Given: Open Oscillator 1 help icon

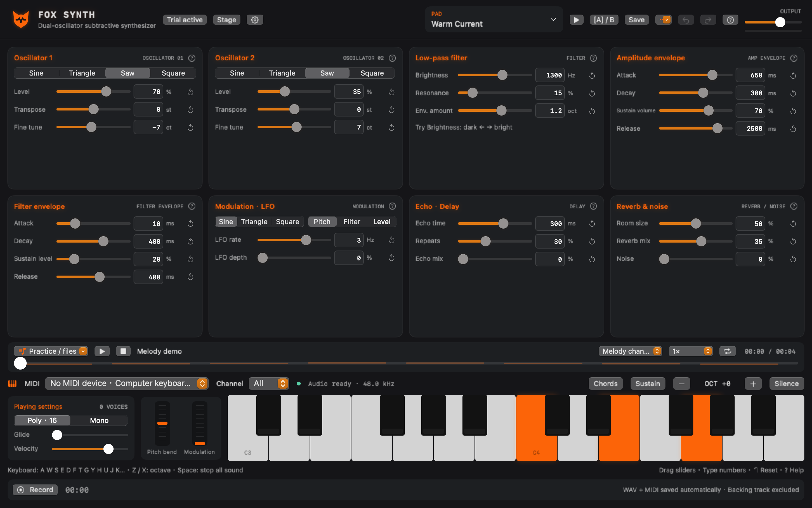Looking at the screenshot, I should tap(192, 58).
